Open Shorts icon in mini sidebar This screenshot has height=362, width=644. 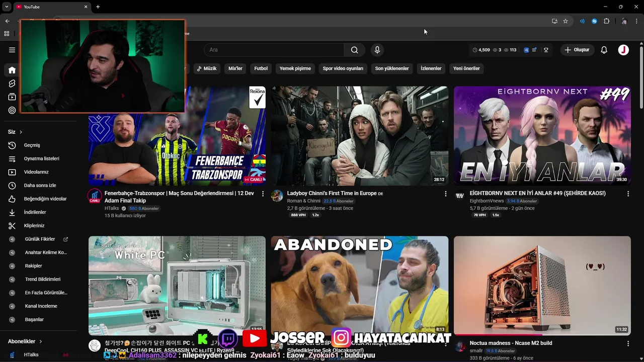[x=12, y=83]
